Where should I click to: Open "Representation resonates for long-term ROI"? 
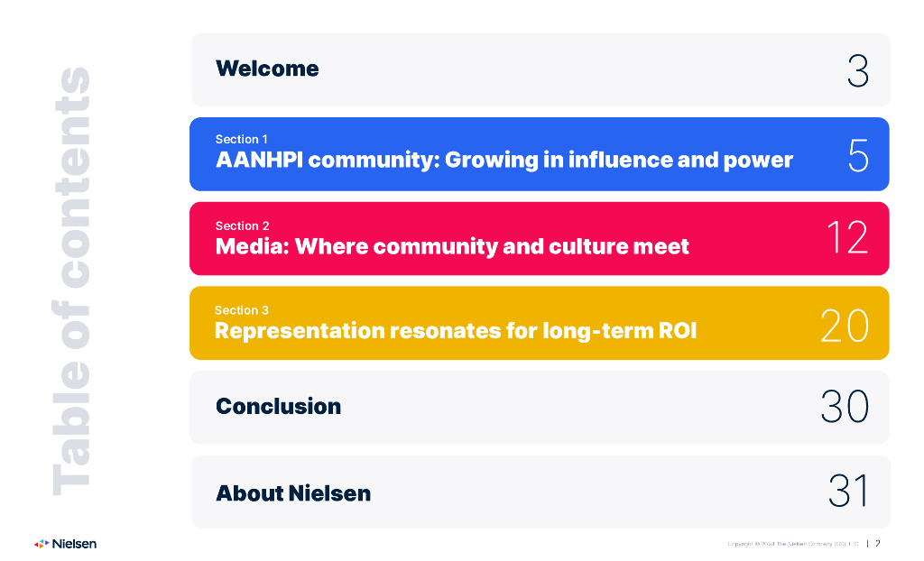pyautogui.click(x=455, y=331)
